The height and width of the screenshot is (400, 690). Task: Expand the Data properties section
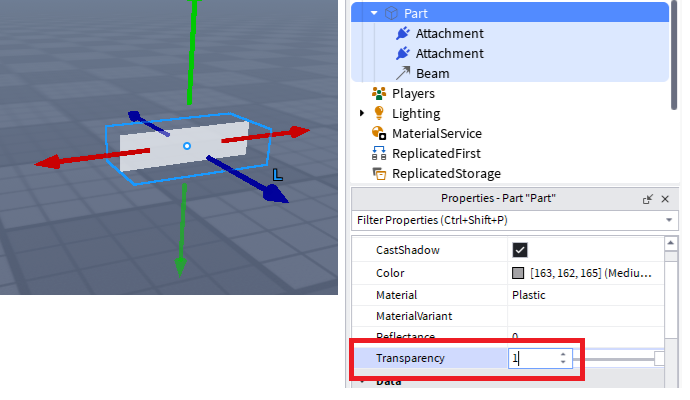coord(362,381)
